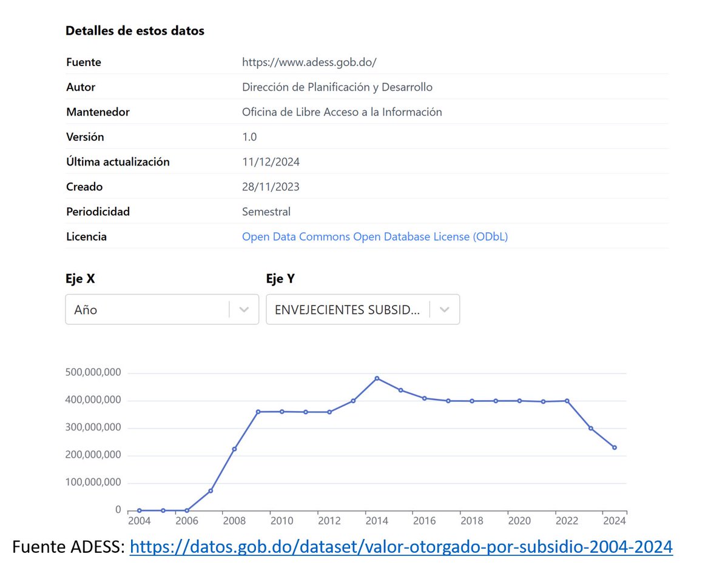Click the 'Periodicidad' row label
The image size is (728, 585).
pos(98,212)
